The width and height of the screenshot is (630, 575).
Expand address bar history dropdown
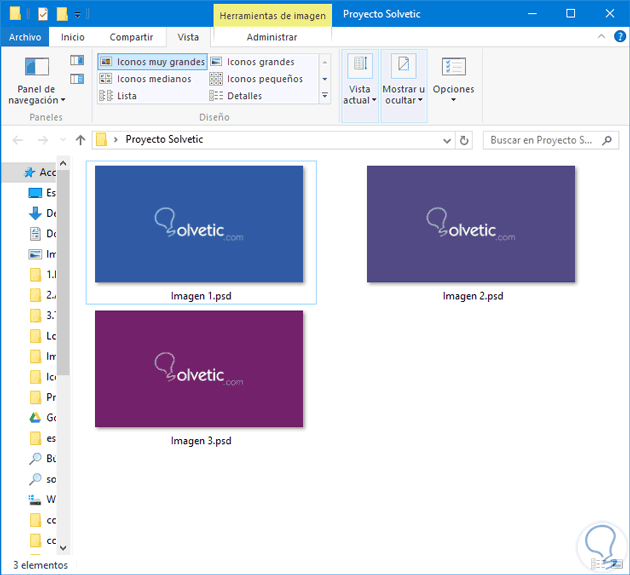[446, 141]
